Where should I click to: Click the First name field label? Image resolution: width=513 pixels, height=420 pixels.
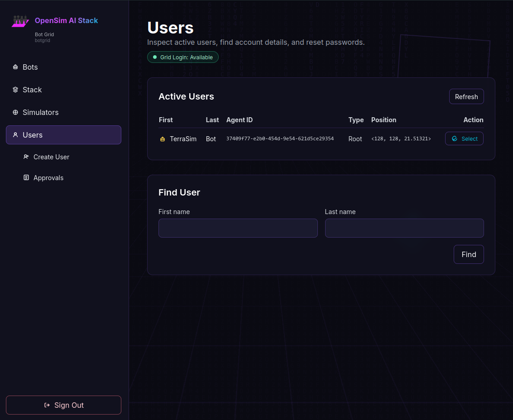pyautogui.click(x=174, y=212)
